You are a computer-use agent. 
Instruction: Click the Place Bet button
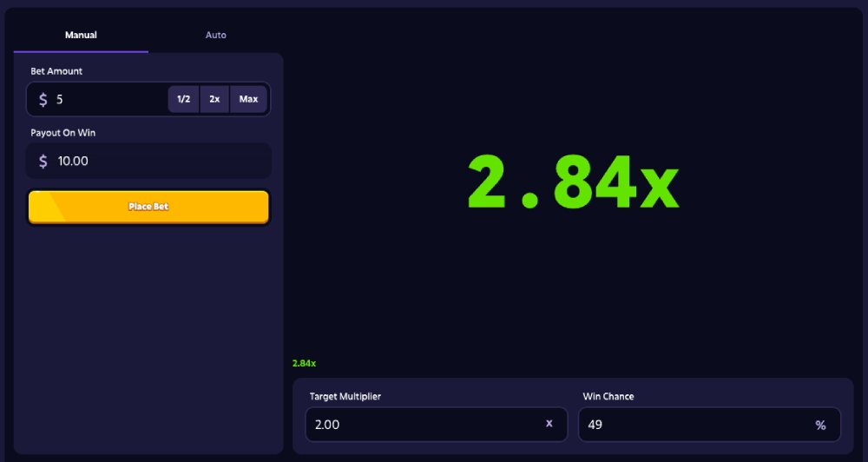(x=148, y=207)
